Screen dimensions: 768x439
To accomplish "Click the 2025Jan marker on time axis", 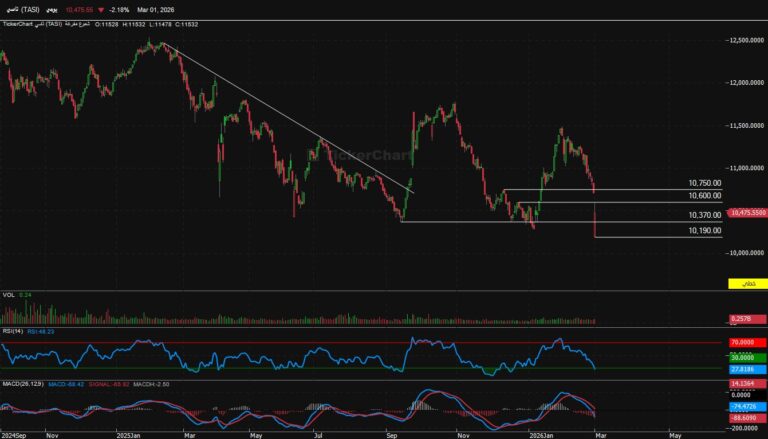I will 126,435.
